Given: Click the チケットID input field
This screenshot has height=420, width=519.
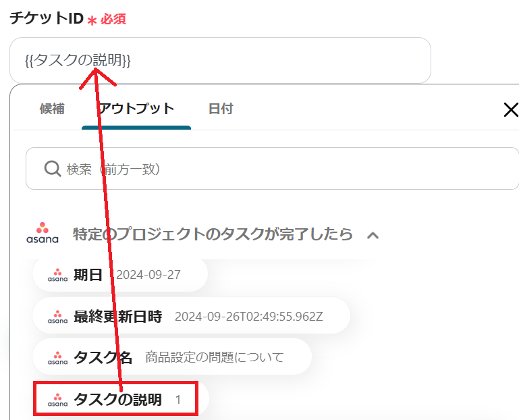Looking at the screenshot, I should pyautogui.click(x=220, y=60).
